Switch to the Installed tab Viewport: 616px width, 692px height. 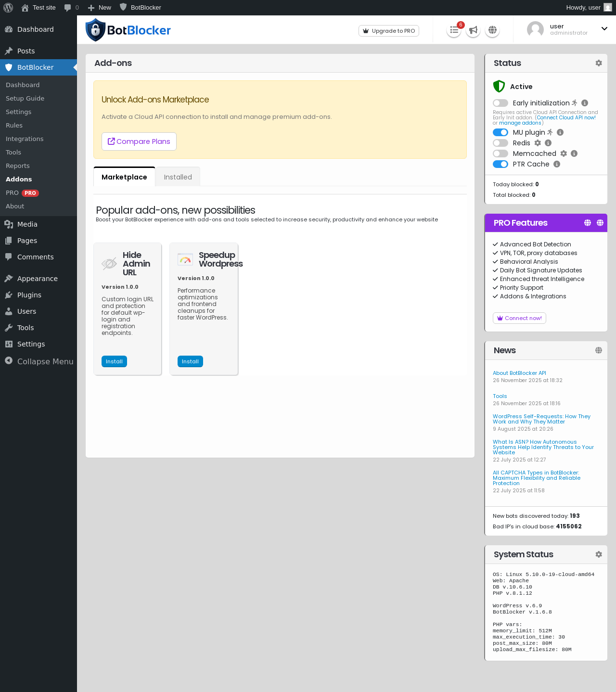[x=178, y=177]
